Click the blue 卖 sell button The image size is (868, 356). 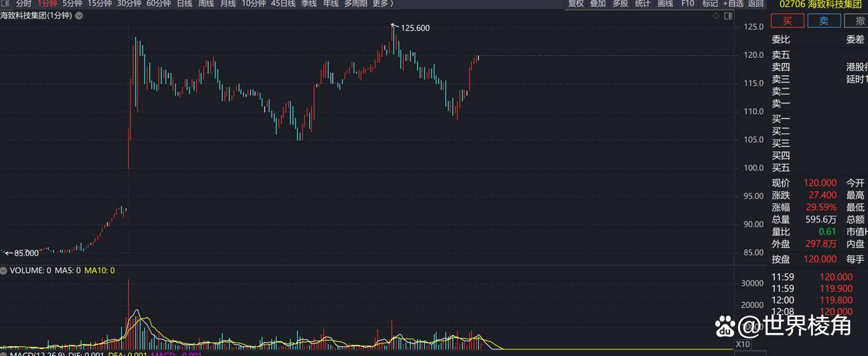coord(824,21)
